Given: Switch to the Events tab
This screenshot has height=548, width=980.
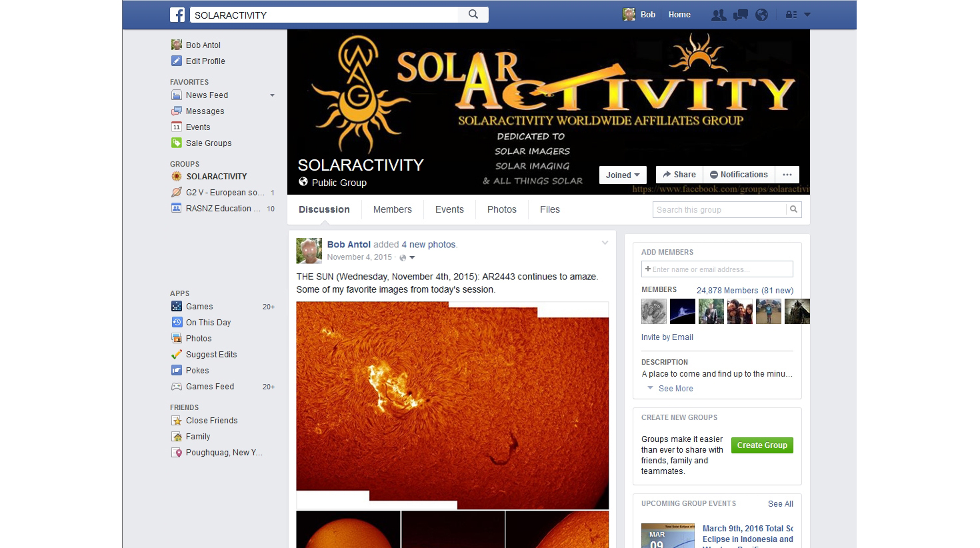Looking at the screenshot, I should pos(449,209).
